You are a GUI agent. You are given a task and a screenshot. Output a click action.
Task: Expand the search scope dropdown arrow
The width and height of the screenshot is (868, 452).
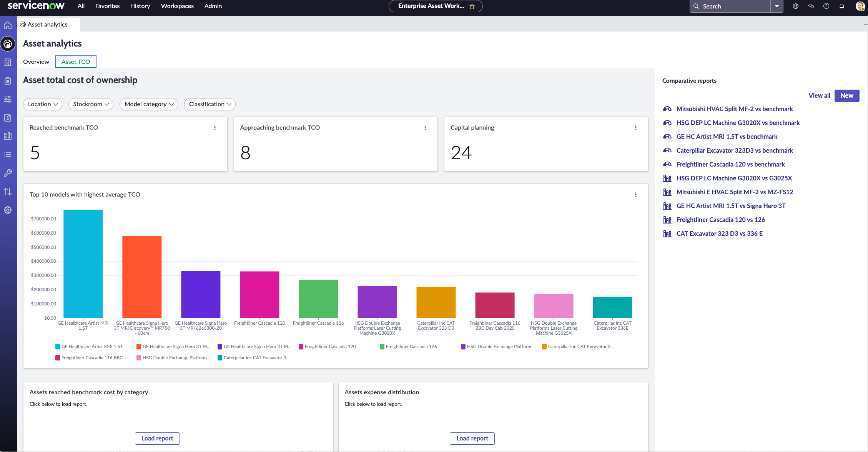777,6
